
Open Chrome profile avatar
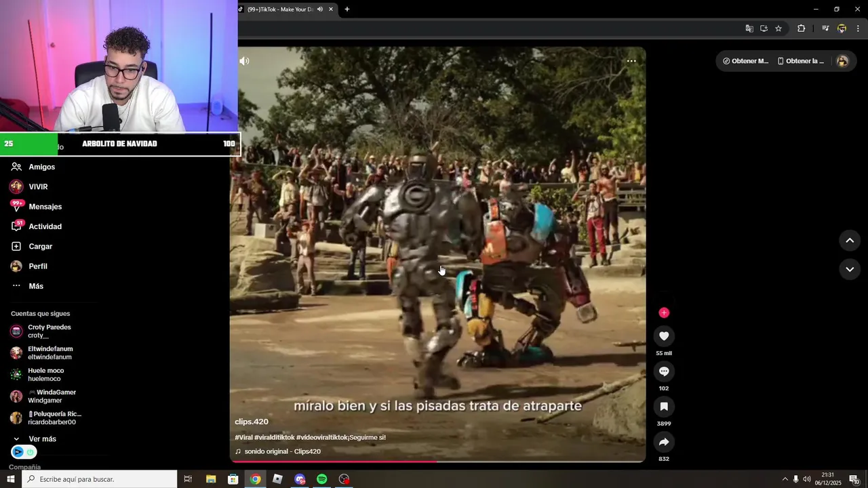842,28
